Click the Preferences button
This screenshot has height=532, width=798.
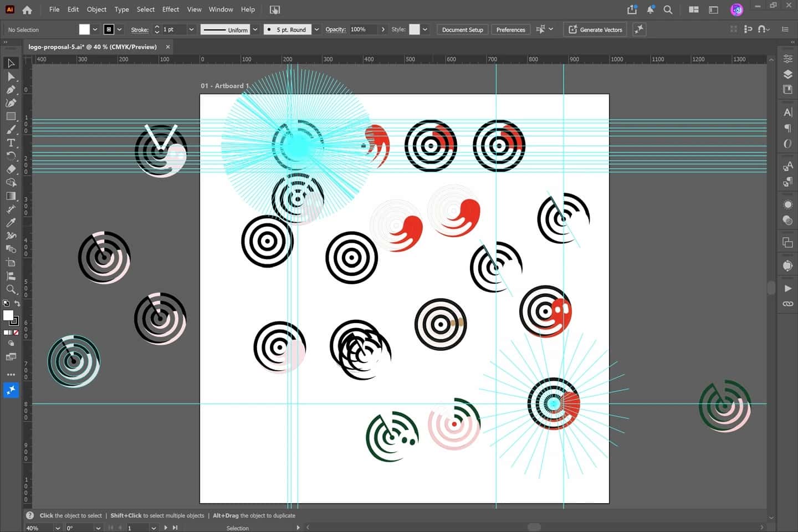(510, 29)
